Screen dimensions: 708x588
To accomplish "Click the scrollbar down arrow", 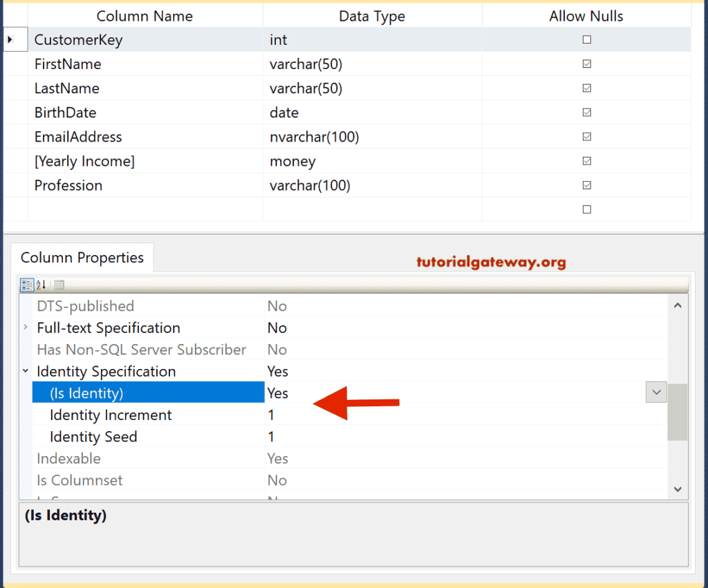I will pos(678,489).
